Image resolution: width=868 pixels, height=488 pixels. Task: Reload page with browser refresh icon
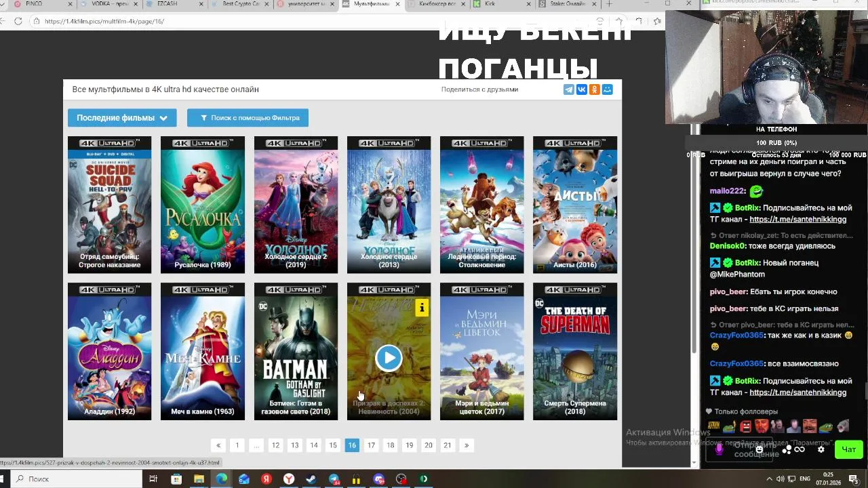pyautogui.click(x=18, y=21)
